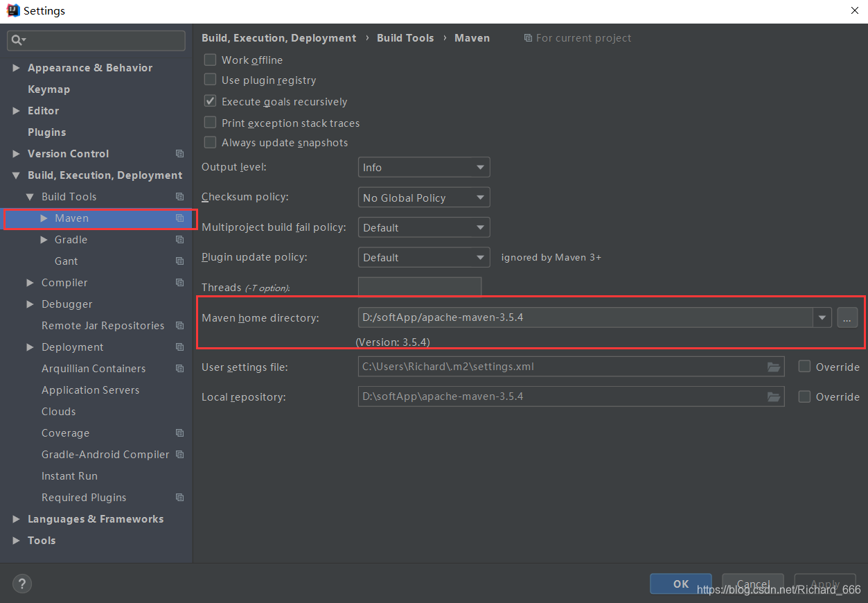Open the Checksum policy dropdown

click(x=424, y=198)
